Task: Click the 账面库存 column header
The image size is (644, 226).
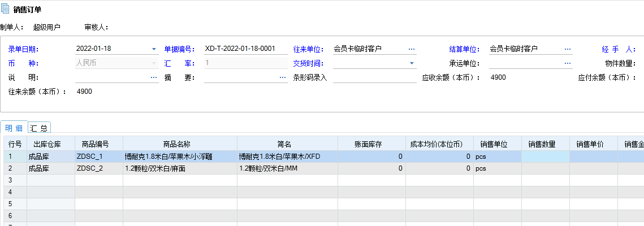Action: click(371, 145)
